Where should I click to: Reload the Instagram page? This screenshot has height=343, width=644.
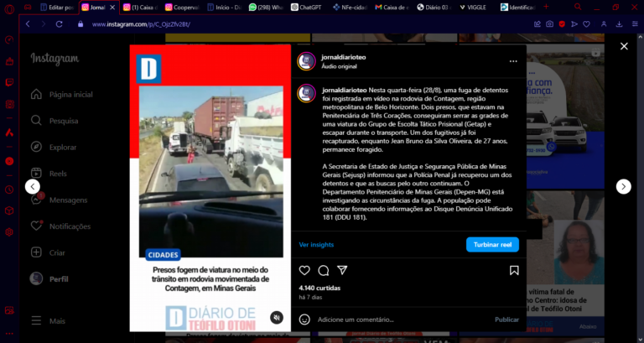pos(60,24)
